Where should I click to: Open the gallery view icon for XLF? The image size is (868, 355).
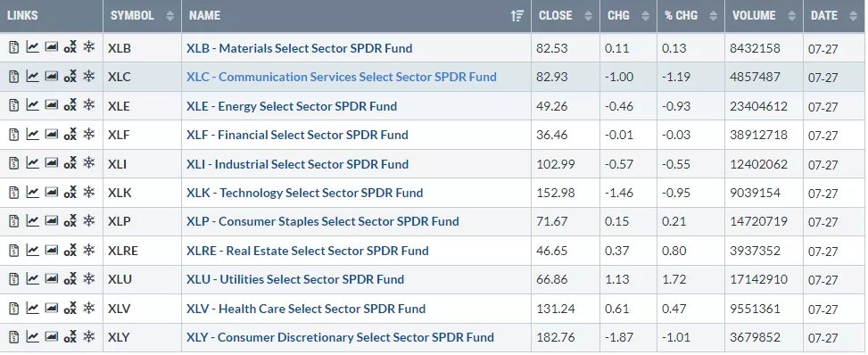(52, 134)
